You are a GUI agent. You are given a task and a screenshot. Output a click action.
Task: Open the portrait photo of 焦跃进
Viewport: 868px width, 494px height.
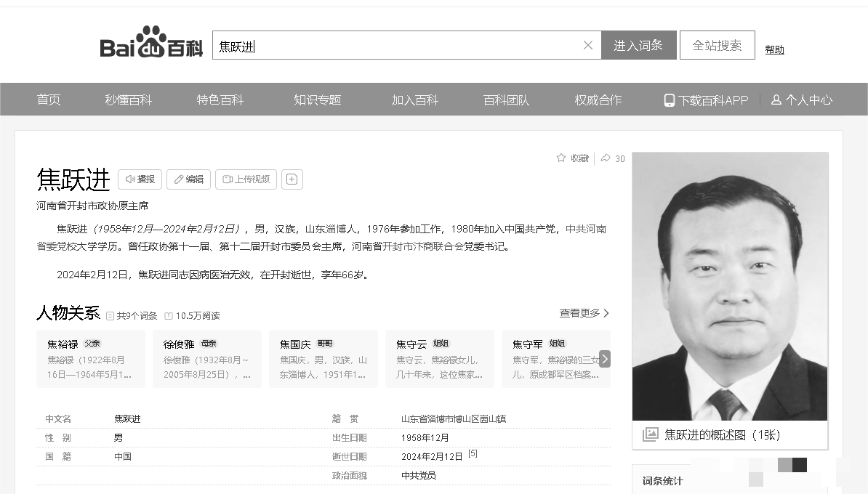coord(730,286)
